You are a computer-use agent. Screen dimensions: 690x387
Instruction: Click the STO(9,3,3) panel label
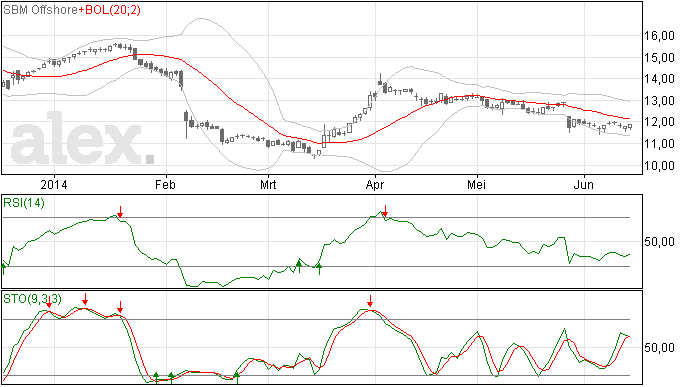(33, 299)
